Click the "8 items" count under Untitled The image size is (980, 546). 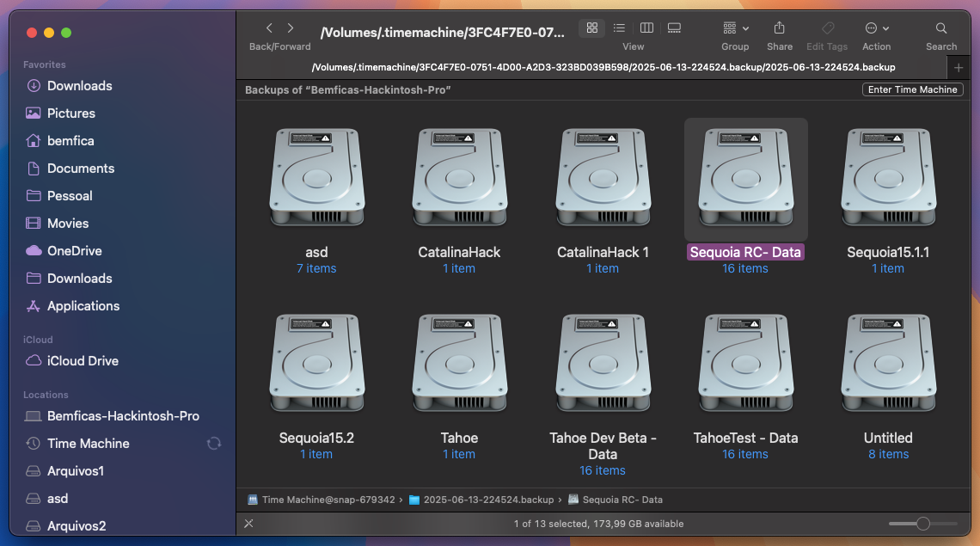[x=888, y=454]
